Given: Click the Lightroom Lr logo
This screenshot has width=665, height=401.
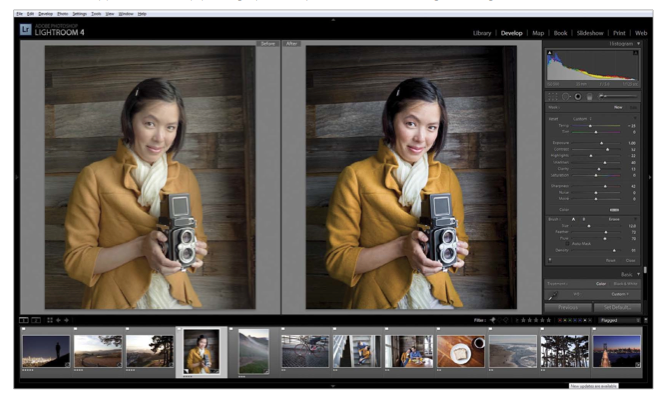Looking at the screenshot, I should [25, 30].
